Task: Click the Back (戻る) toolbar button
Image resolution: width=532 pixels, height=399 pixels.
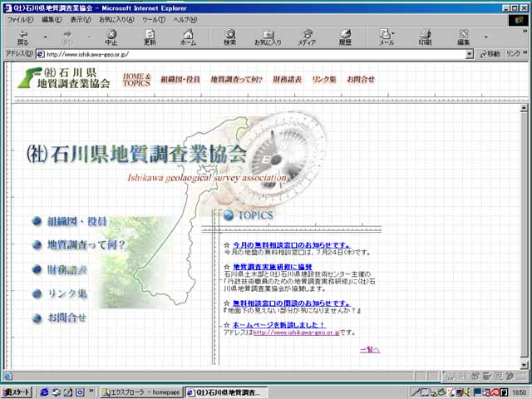Action: coord(23,37)
